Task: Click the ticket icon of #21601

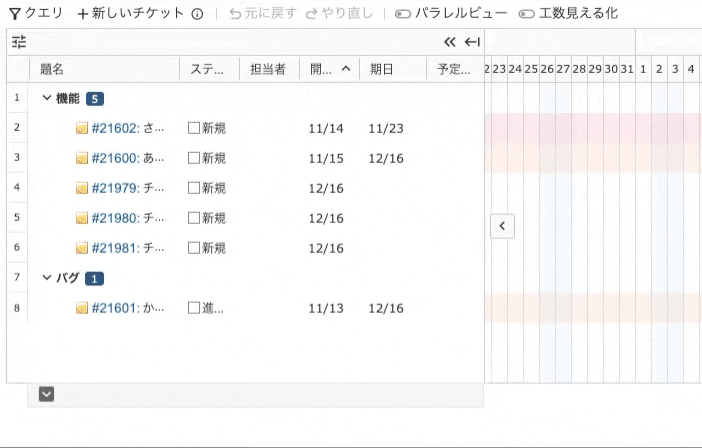Action: tap(81, 308)
